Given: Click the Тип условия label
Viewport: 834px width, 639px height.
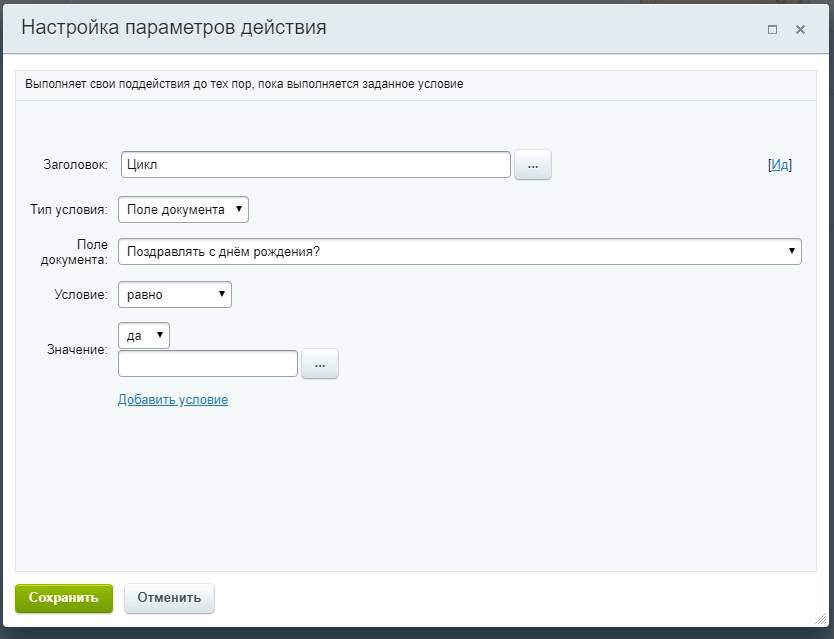Looking at the screenshot, I should [x=69, y=209].
